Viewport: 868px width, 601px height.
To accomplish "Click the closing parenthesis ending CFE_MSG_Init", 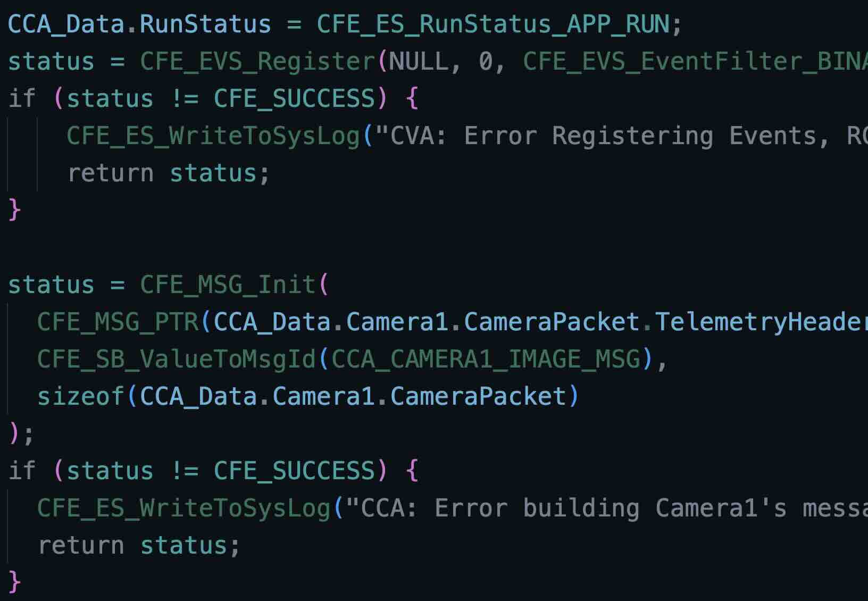I will tap(14, 433).
